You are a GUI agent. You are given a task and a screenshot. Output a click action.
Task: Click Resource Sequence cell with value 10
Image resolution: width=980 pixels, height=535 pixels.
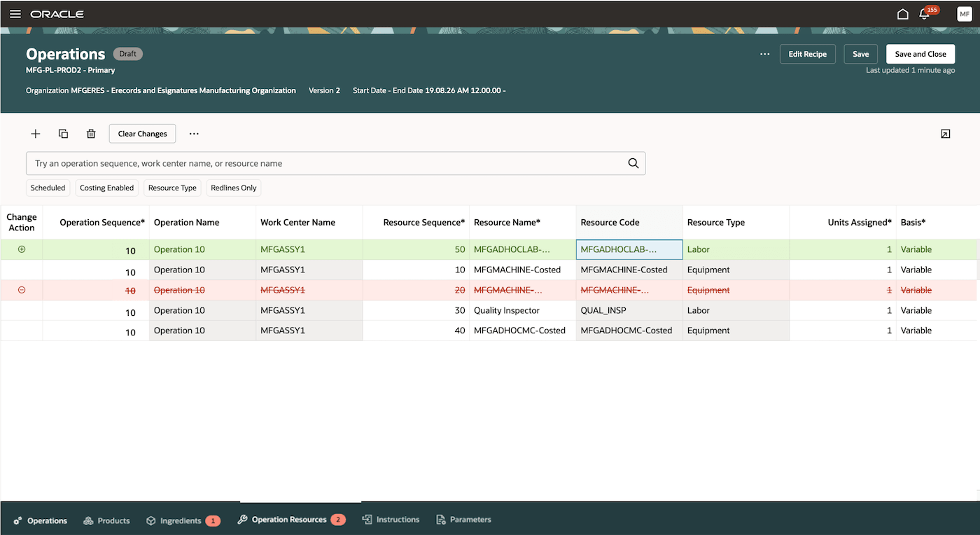pos(416,270)
